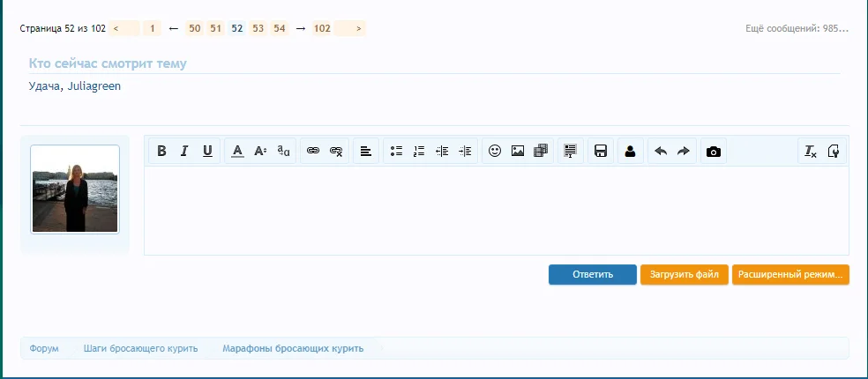Click the camera icon in toolbar
The height and width of the screenshot is (379, 868).
714,151
